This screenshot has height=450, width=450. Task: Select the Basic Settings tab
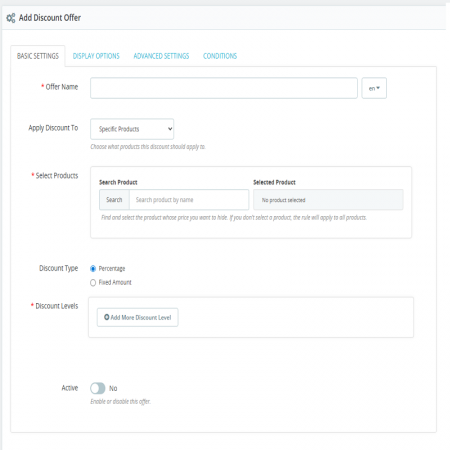tap(38, 56)
